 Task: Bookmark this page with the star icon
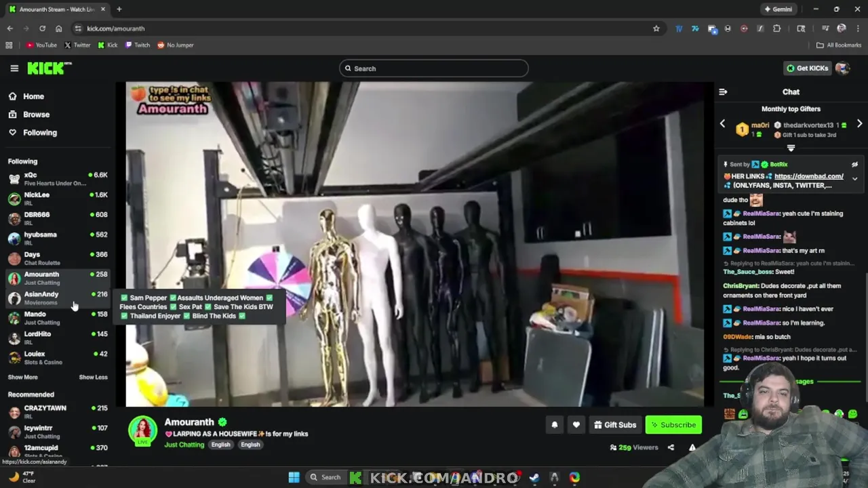tap(656, 28)
